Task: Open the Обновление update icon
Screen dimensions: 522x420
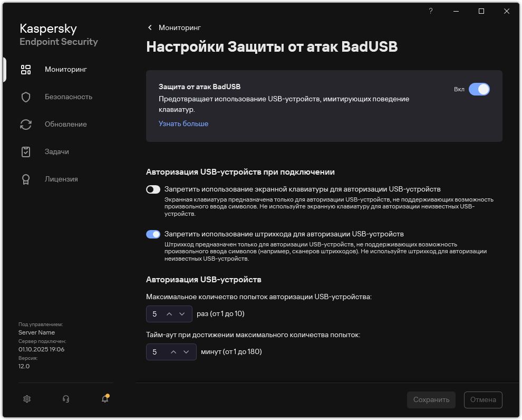Action: (25, 124)
